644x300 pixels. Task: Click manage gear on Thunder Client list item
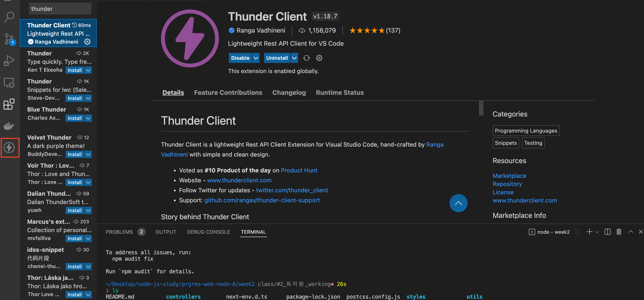pos(87,42)
